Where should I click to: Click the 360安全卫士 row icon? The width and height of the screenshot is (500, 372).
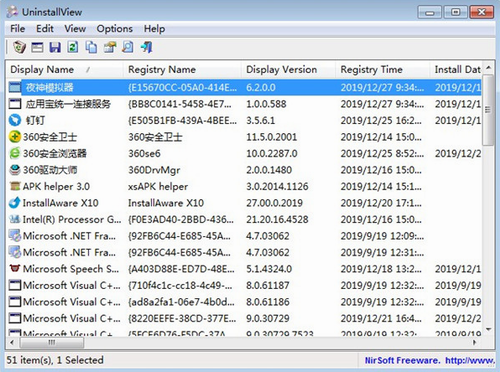click(x=15, y=137)
